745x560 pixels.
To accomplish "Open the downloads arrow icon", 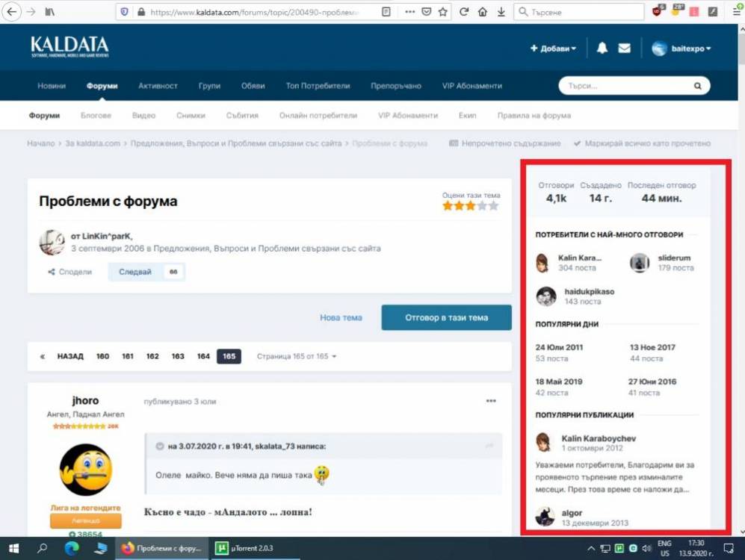I will (501, 12).
